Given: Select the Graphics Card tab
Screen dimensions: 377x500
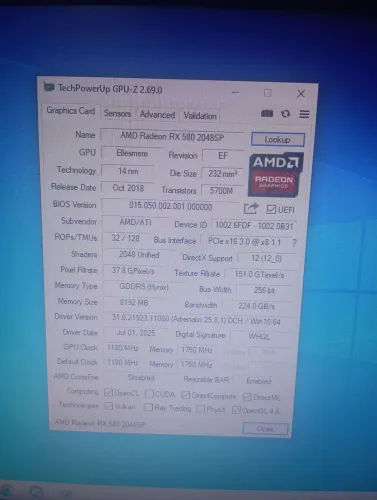Looking at the screenshot, I should coord(71,111).
